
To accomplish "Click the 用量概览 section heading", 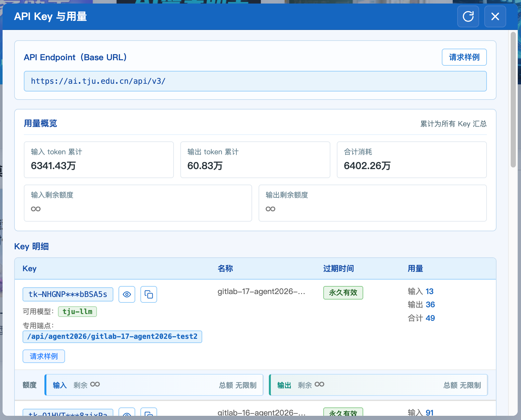I will point(41,123).
